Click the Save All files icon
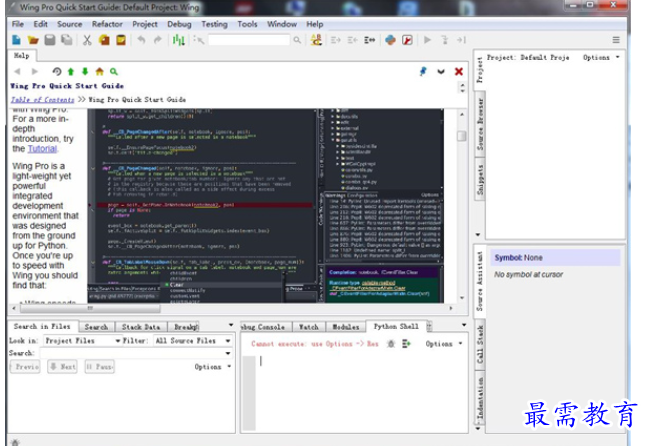 pyautogui.click(x=67, y=40)
